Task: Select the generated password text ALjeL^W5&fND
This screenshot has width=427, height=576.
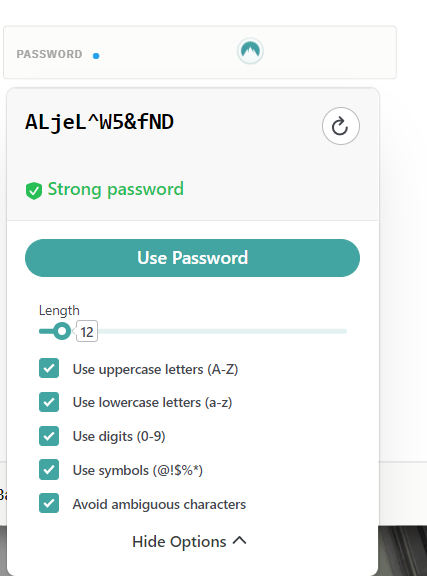Action: point(99,122)
